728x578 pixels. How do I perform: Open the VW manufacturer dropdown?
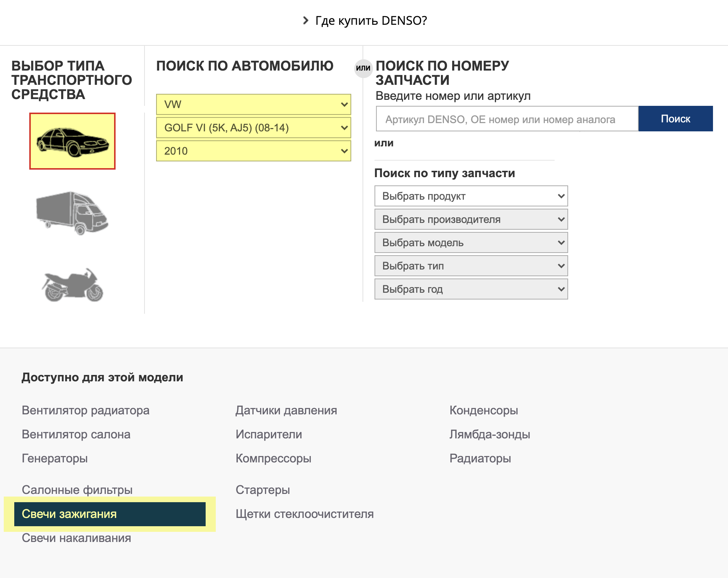pos(254,104)
